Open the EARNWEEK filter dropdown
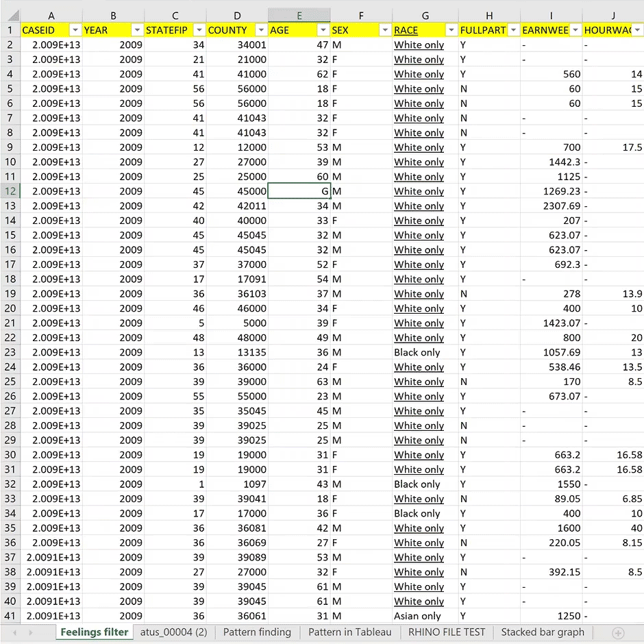This screenshot has height=644, width=644. (x=575, y=30)
